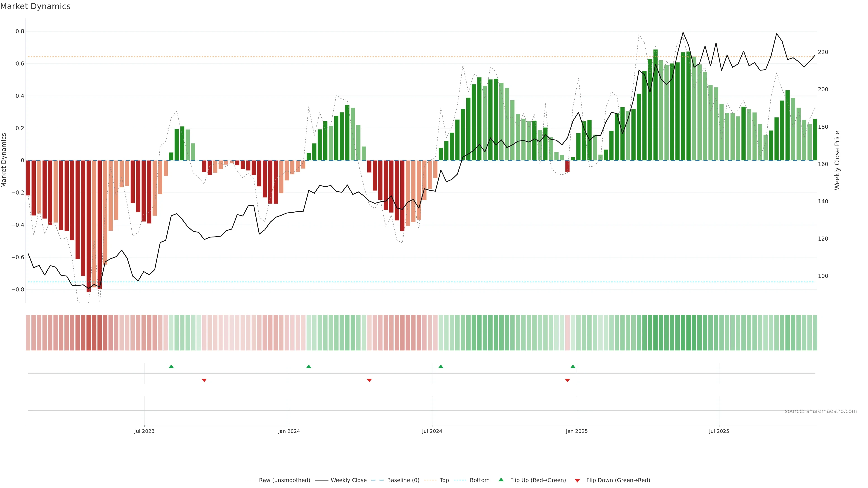The width and height of the screenshot is (868, 488).
Task: Click the flip-up triangle after Jul 2024
Action: [441, 366]
